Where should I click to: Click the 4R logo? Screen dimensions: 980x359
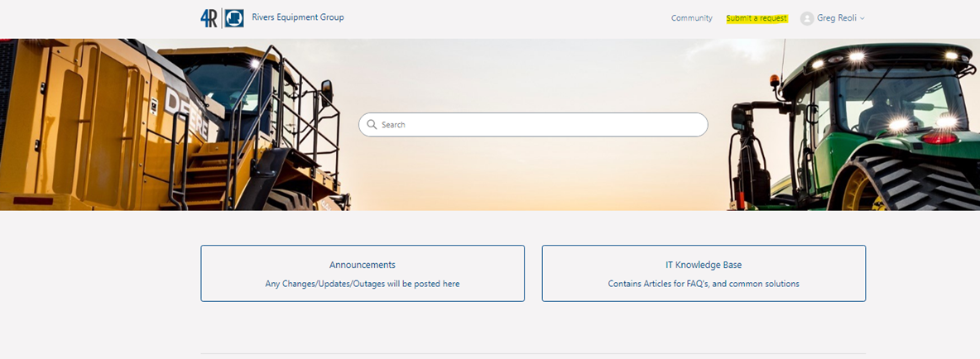tap(209, 18)
